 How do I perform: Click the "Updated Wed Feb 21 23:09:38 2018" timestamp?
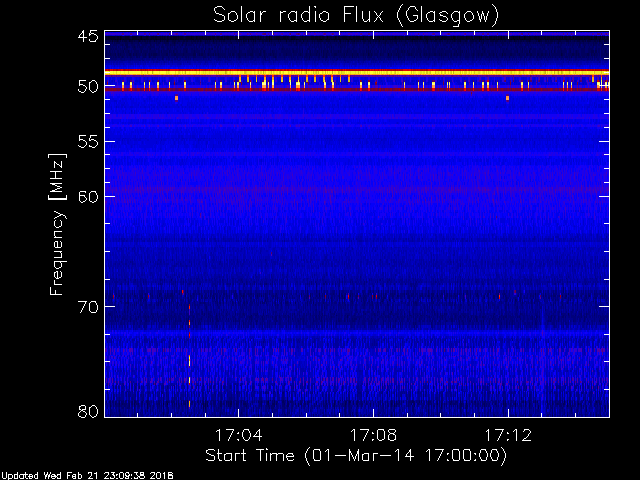87,476
